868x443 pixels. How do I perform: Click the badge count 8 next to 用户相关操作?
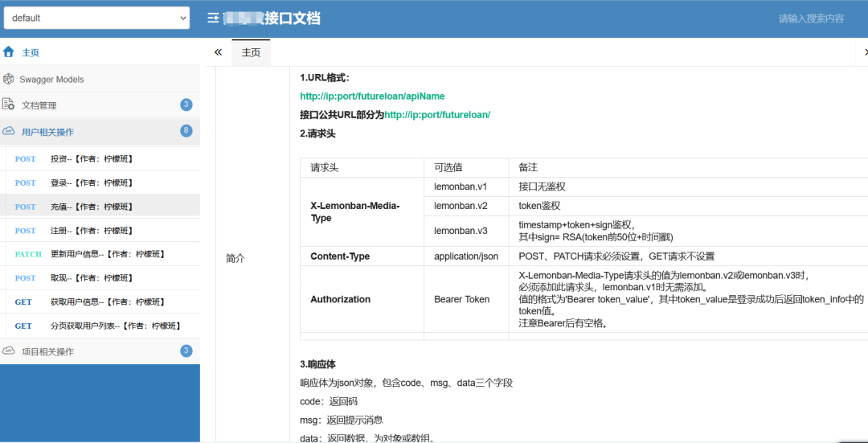186,131
